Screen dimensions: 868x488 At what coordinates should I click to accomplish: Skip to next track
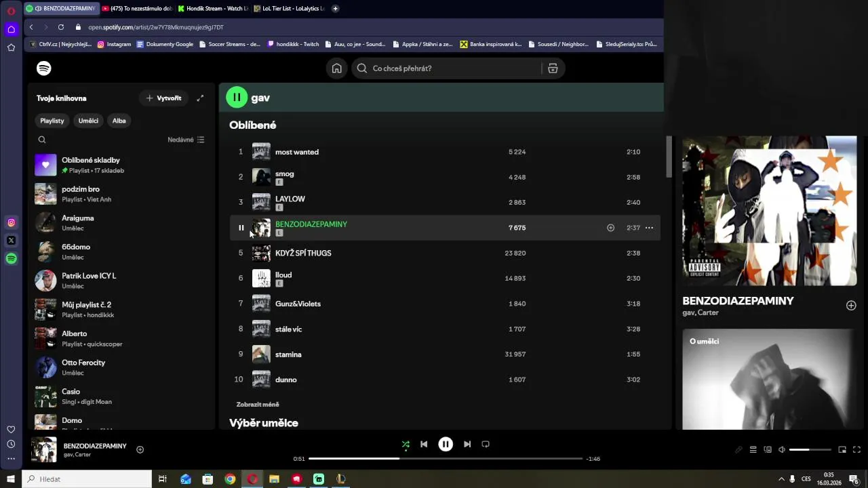tap(467, 445)
